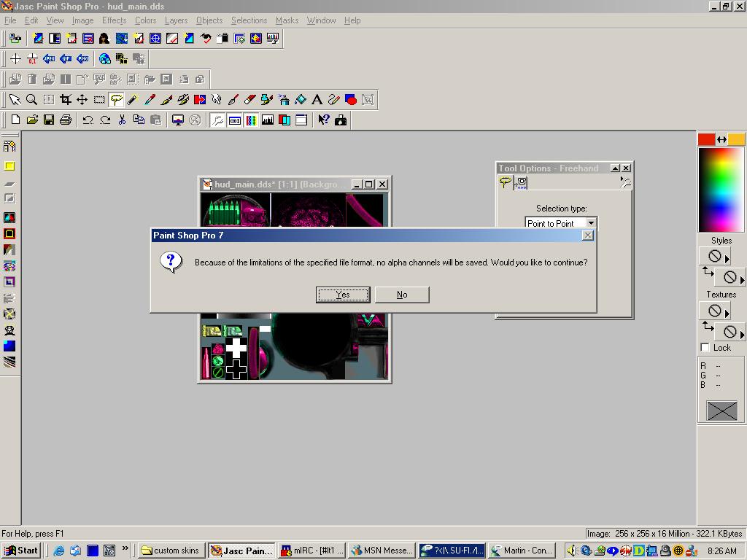Open the Layers menu

coord(176,20)
